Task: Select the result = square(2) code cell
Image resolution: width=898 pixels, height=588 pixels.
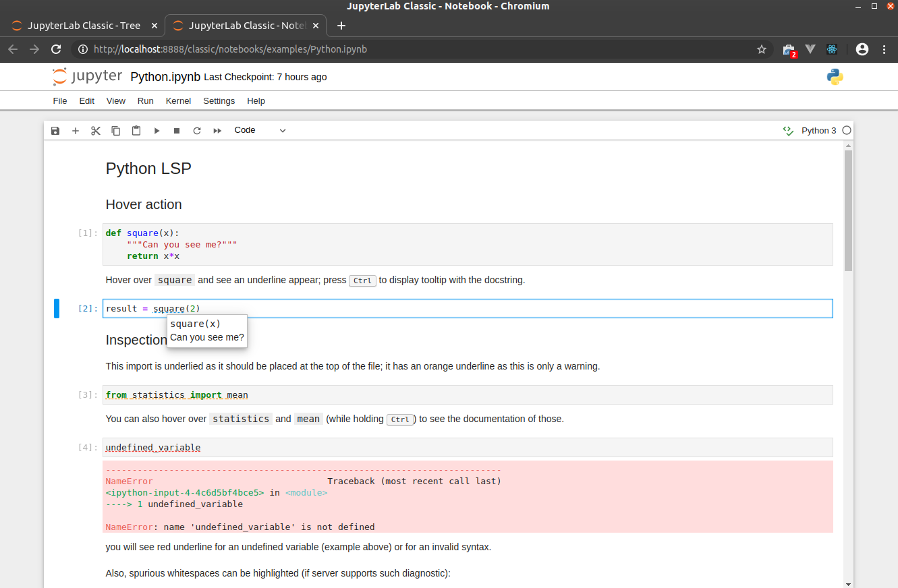Action: click(405, 308)
